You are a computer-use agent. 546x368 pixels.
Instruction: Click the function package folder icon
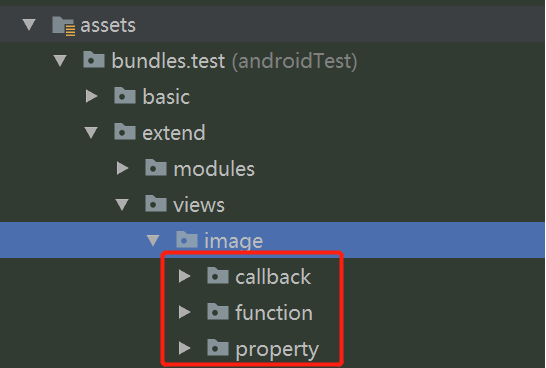pos(218,312)
